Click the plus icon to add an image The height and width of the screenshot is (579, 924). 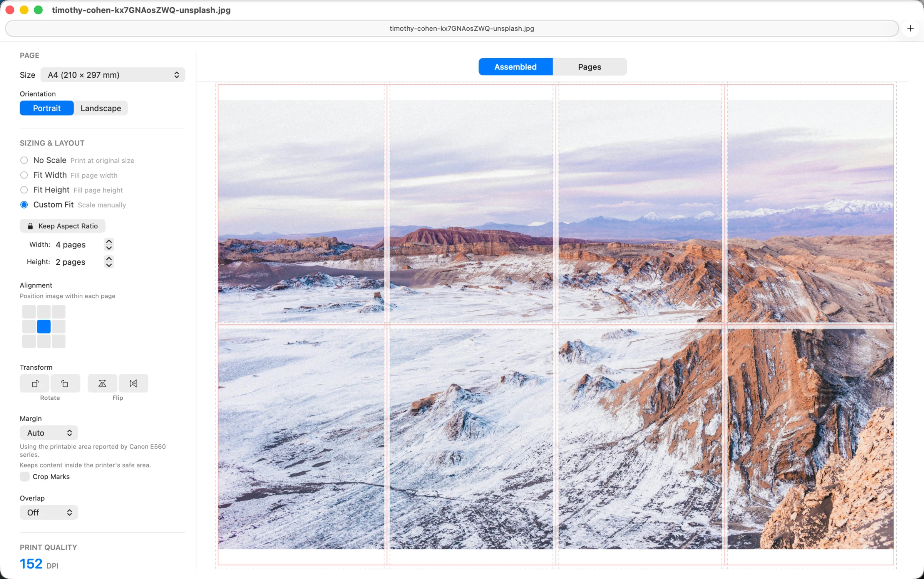pos(910,28)
